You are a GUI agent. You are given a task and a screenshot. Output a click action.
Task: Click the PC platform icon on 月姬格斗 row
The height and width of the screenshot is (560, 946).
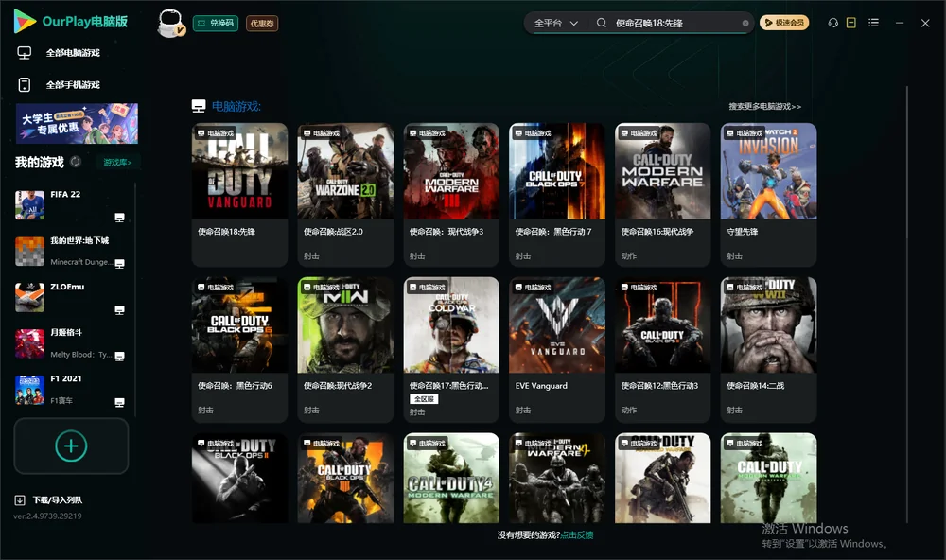[119, 356]
